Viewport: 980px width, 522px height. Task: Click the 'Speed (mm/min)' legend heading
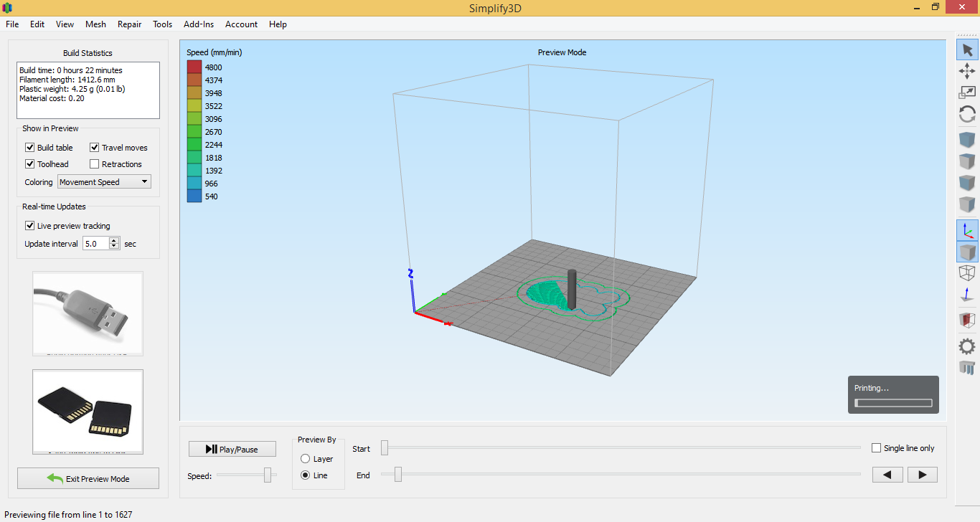(215, 52)
